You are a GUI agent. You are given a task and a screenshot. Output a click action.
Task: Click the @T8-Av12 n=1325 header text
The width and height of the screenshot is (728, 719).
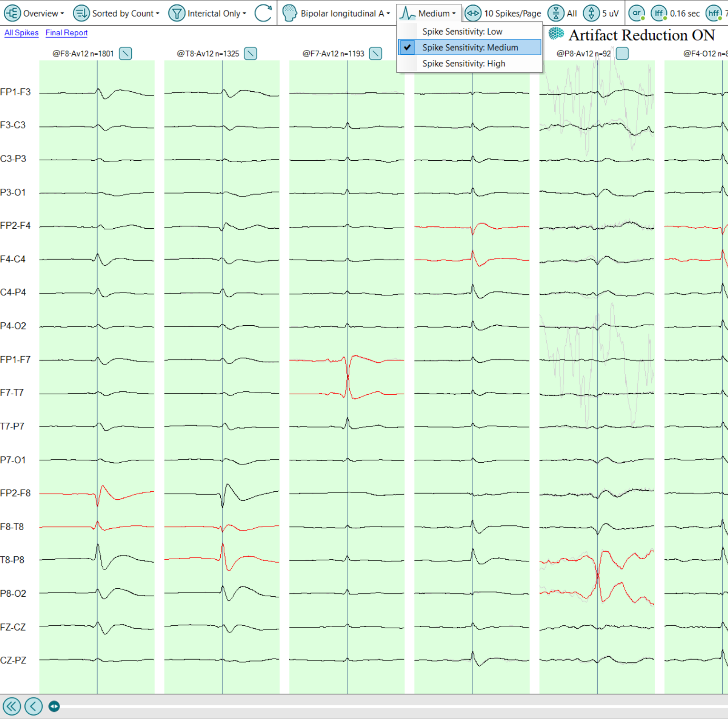coord(208,54)
